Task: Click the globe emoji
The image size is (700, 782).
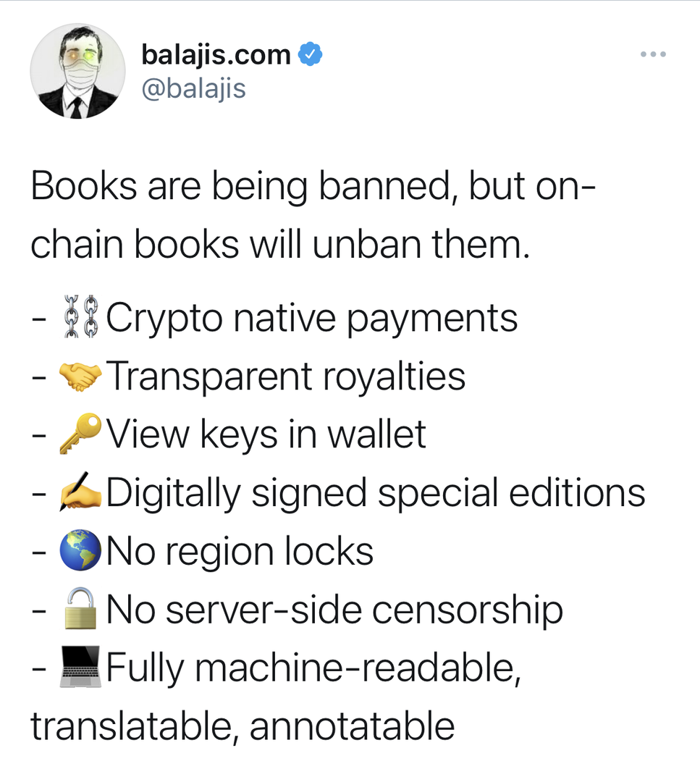Action: pos(81,552)
